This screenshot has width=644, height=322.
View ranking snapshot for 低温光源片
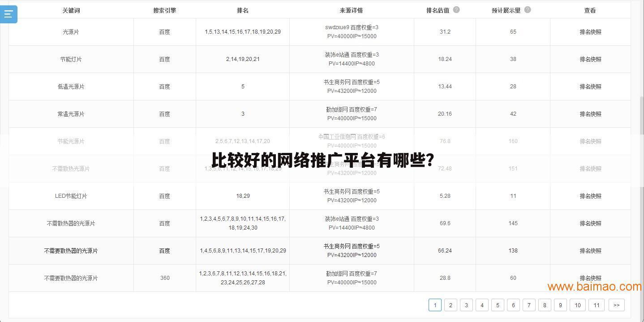point(590,86)
